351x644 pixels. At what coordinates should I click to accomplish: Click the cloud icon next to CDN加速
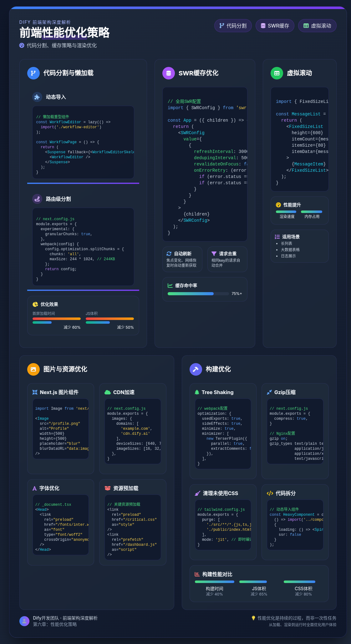click(x=108, y=392)
